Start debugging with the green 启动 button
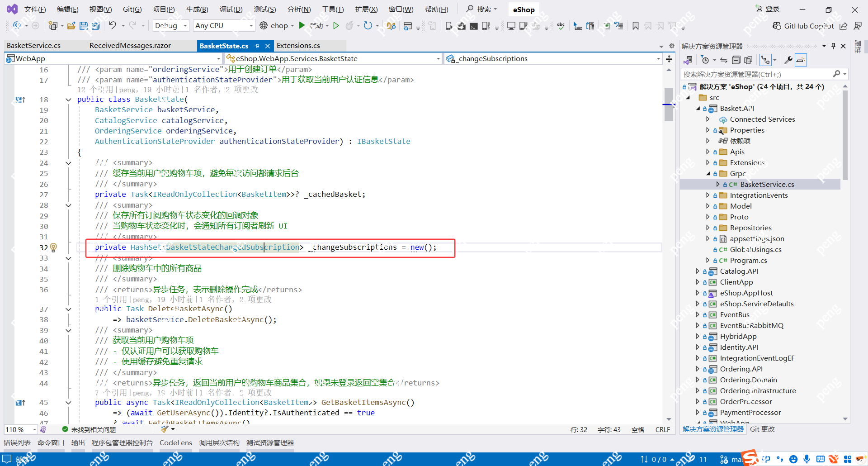 coord(302,25)
